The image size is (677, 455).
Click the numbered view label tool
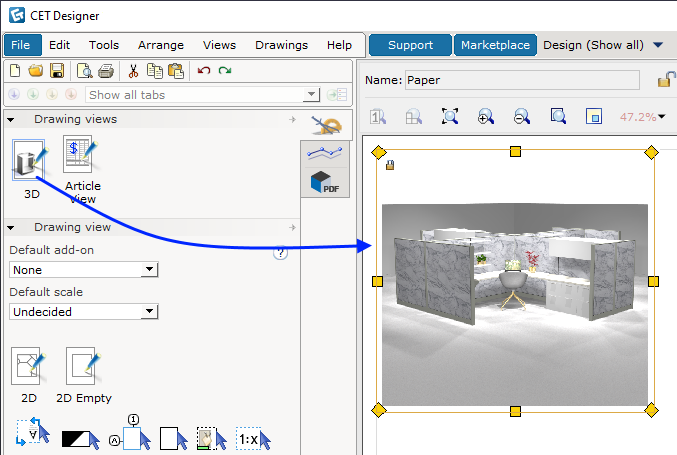click(130, 433)
